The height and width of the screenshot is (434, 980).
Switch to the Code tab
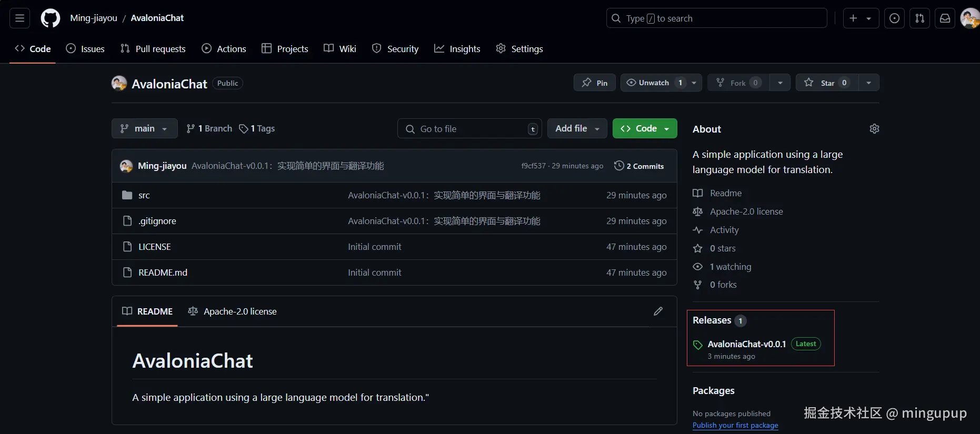click(x=33, y=49)
